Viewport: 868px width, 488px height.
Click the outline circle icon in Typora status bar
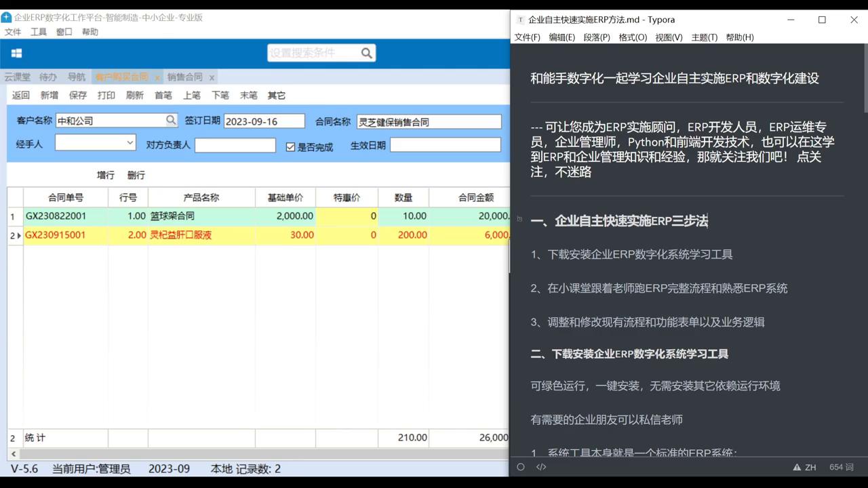click(520, 466)
